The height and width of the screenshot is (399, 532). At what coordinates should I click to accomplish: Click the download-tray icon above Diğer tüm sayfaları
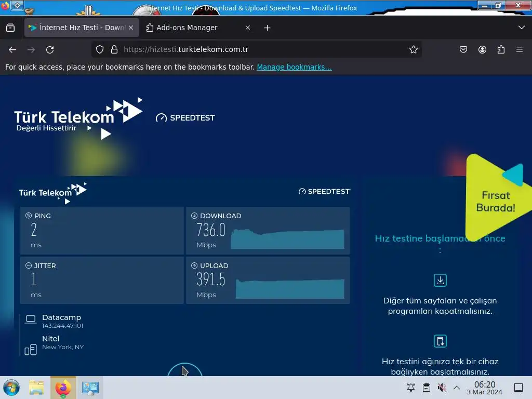(440, 280)
